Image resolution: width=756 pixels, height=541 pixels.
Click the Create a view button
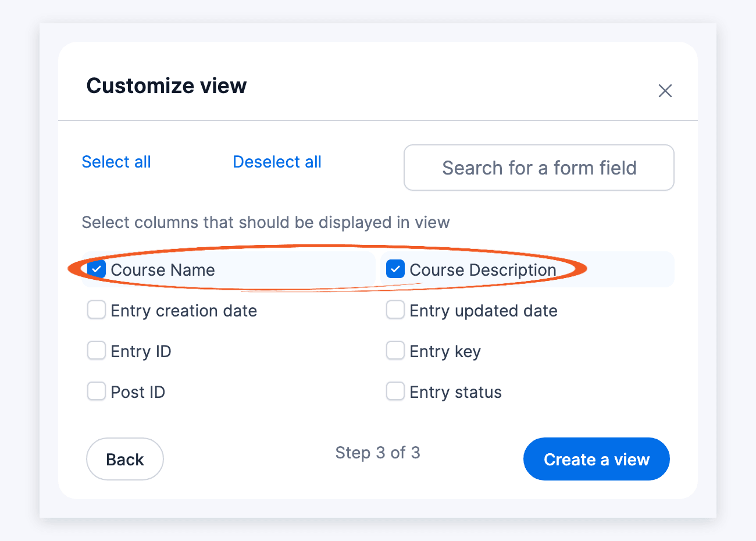point(597,459)
